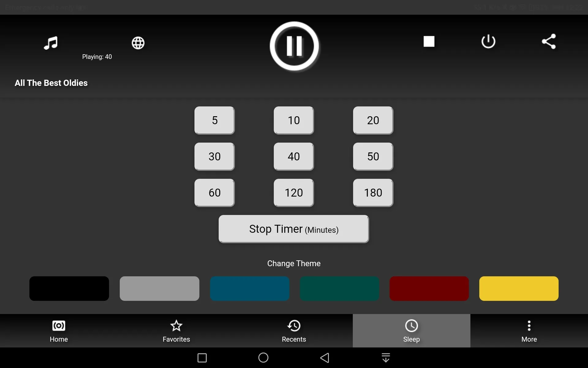Set stop timer to 30 minutes
The image size is (588, 368).
click(215, 156)
